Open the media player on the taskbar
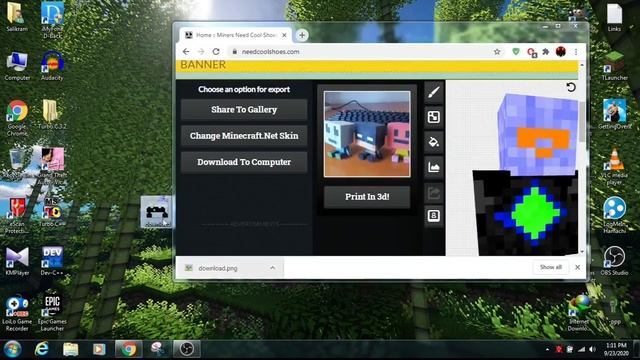Image resolution: width=640 pixels, height=360 pixels. (x=99, y=349)
